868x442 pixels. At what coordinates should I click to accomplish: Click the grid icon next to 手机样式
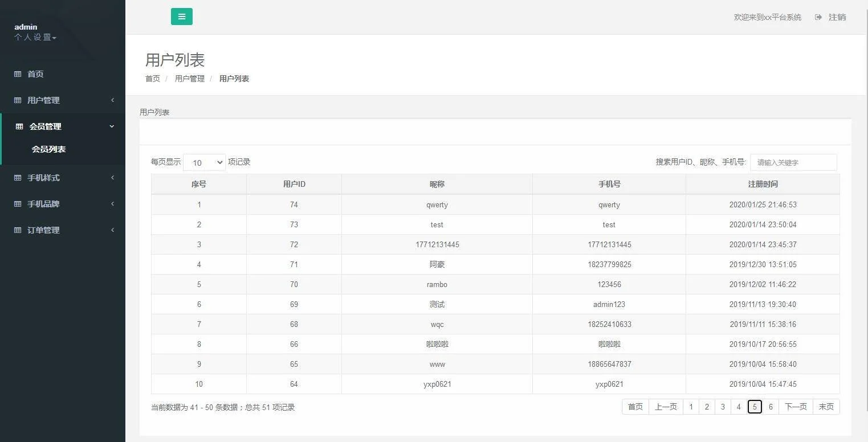(x=18, y=178)
